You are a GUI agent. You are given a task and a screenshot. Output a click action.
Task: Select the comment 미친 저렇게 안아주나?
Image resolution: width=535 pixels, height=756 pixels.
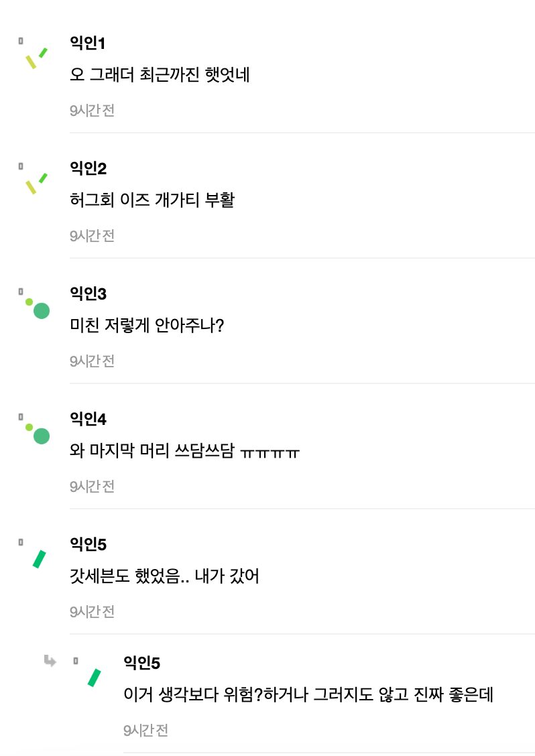(x=147, y=326)
